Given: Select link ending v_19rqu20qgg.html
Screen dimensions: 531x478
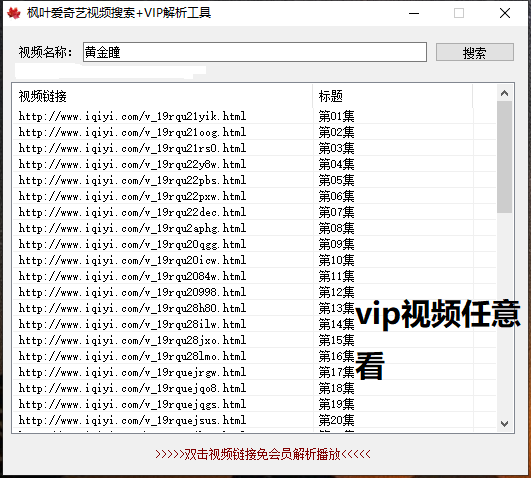Looking at the screenshot, I should tap(132, 244).
